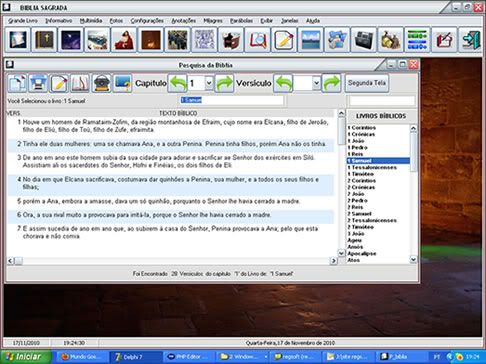Click the gold money bags icon
The width and height of the screenshot is (486, 364).
pyautogui.click(x=391, y=40)
